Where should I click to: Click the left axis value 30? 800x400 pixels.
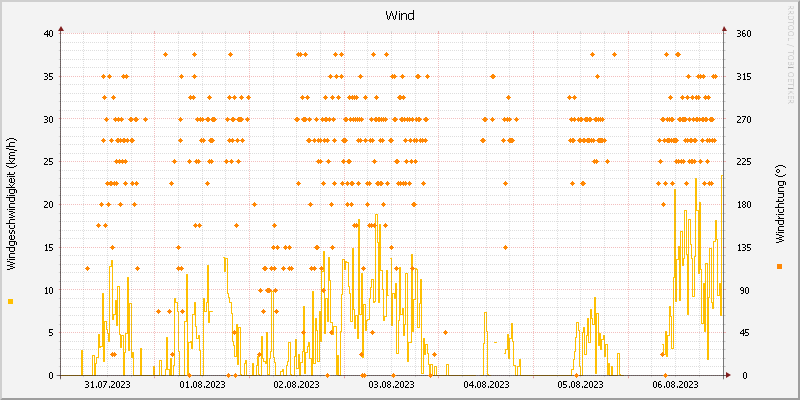point(48,119)
